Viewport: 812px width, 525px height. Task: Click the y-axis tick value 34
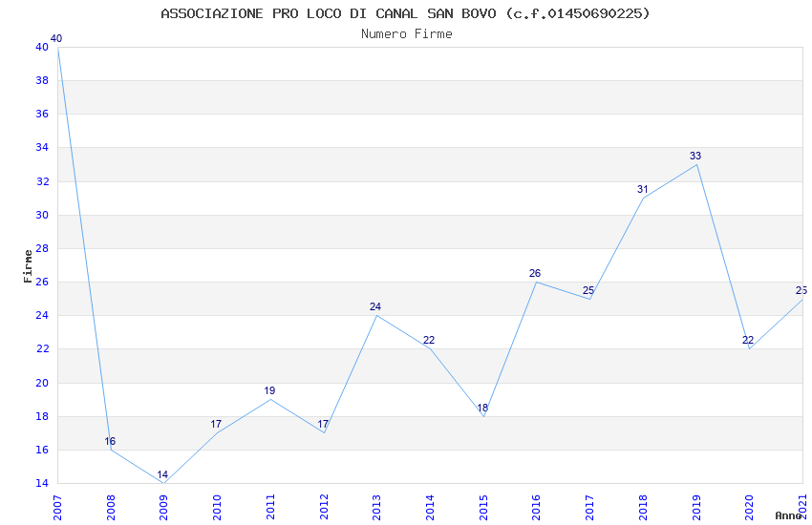pos(42,147)
